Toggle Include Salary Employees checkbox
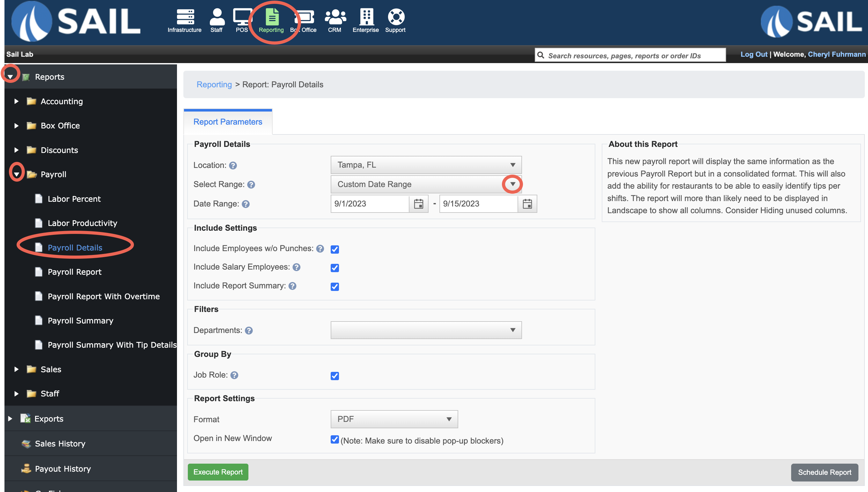Viewport: 868px width, 492px height. tap(335, 268)
